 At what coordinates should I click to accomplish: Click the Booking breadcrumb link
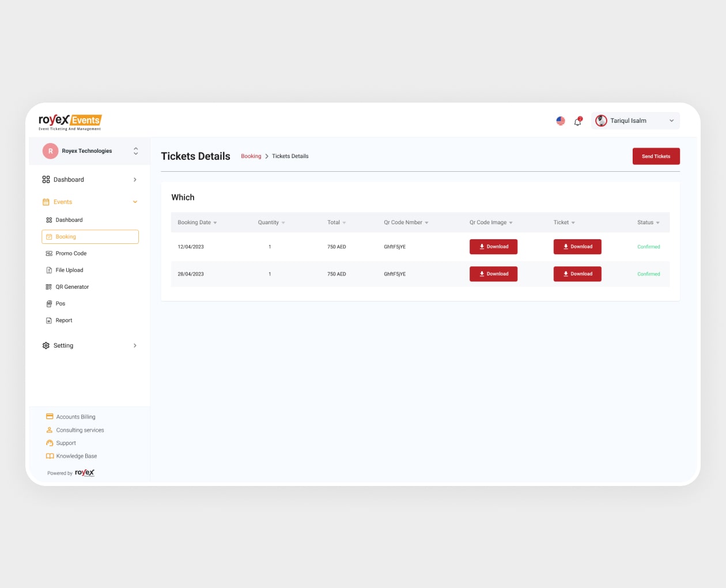tap(251, 156)
